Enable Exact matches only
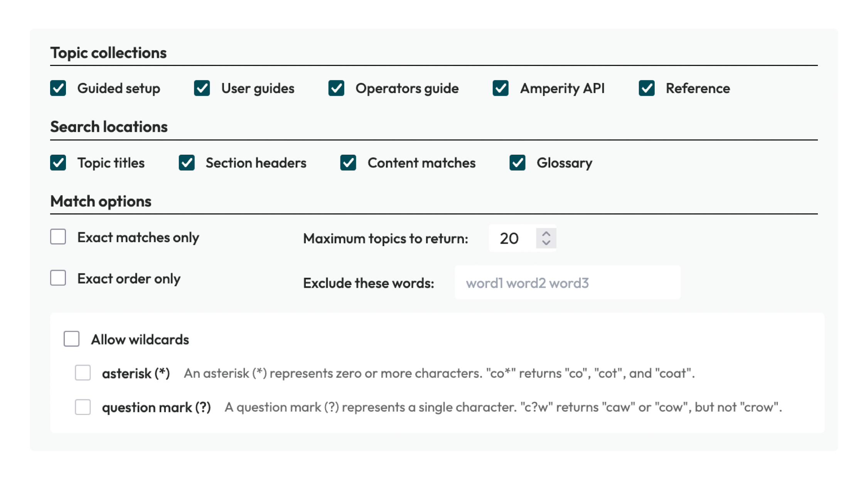Screen dimensions: 868x481 58,237
